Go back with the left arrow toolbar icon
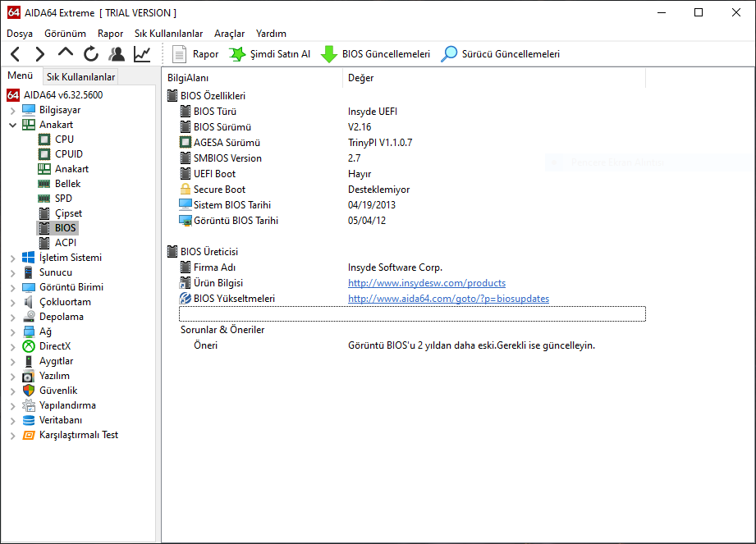Viewport: 756px width, 544px height. (15, 54)
